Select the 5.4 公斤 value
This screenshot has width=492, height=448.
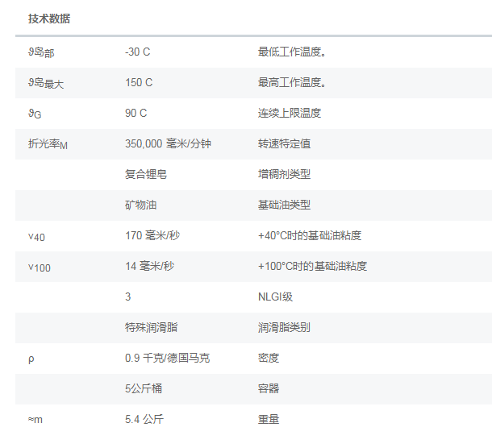[x=144, y=419]
